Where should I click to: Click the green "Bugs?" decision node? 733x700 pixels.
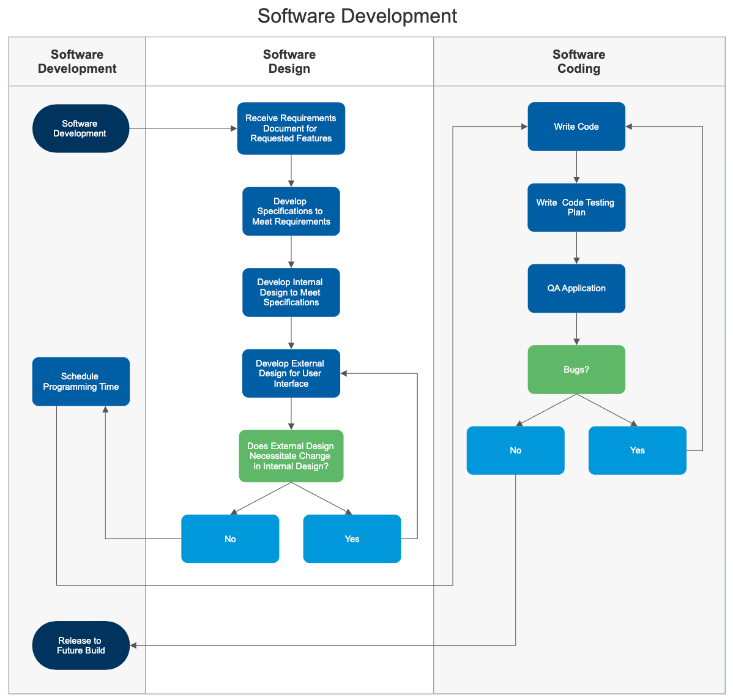click(576, 370)
